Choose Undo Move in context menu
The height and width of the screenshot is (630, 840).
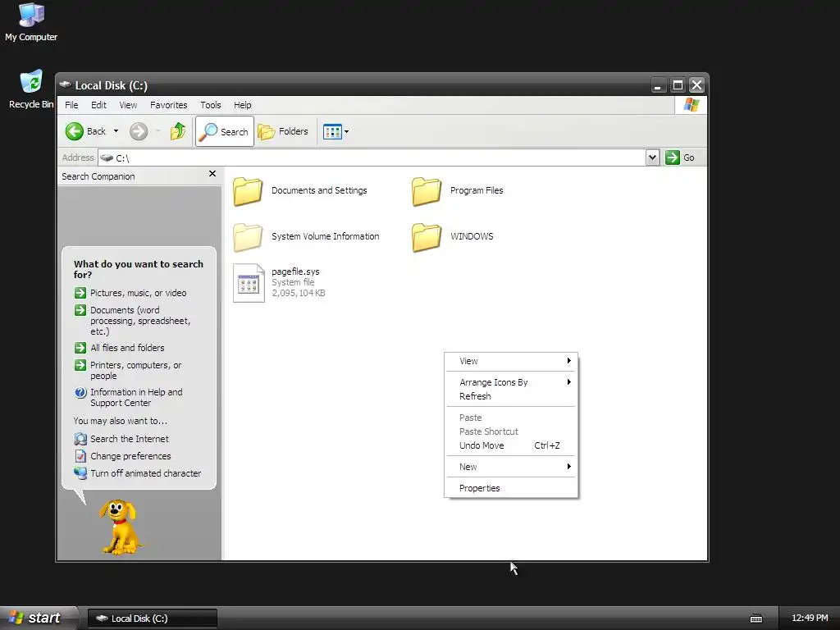pos(512,445)
